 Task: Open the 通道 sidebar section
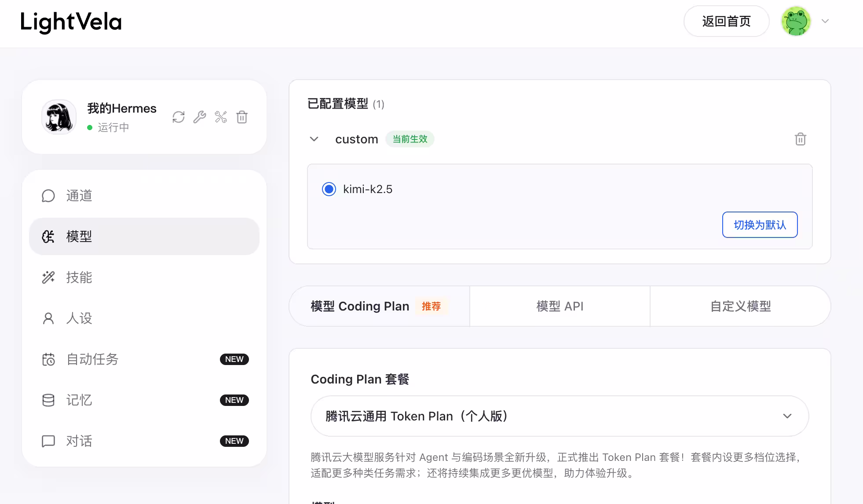[144, 196]
